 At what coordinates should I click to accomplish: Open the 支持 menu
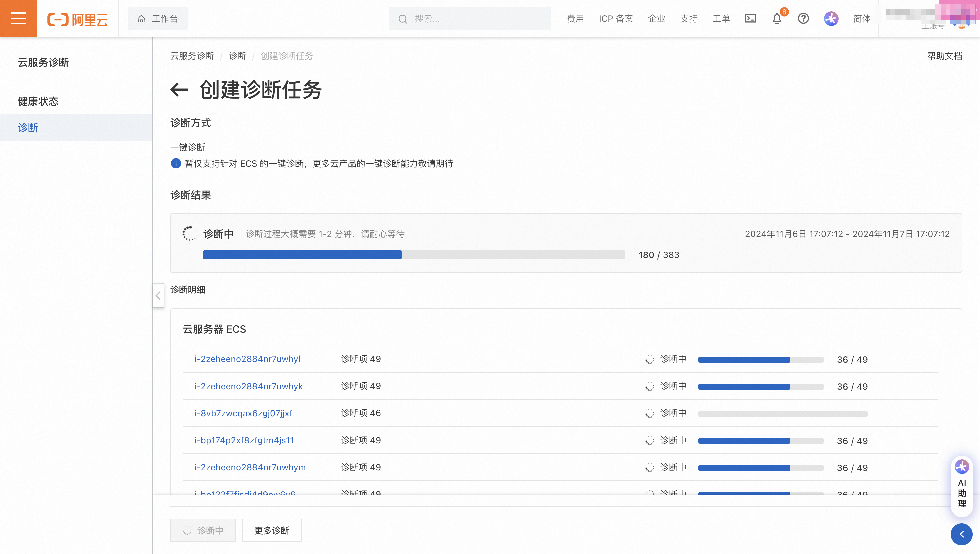[689, 18]
